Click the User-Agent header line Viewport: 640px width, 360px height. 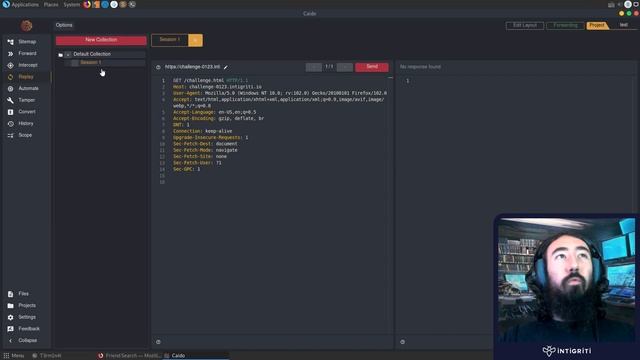coord(280,93)
